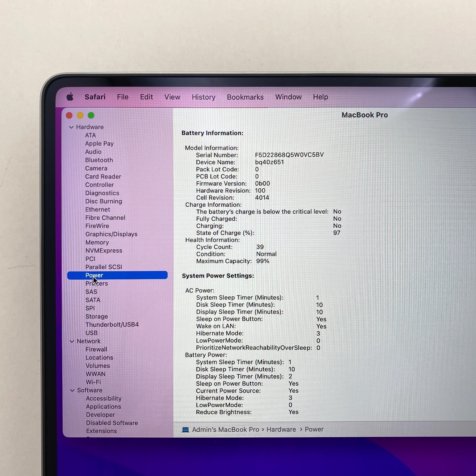Screen dimensions: 476x476
Task: Open the Help menu
Action: click(x=320, y=97)
